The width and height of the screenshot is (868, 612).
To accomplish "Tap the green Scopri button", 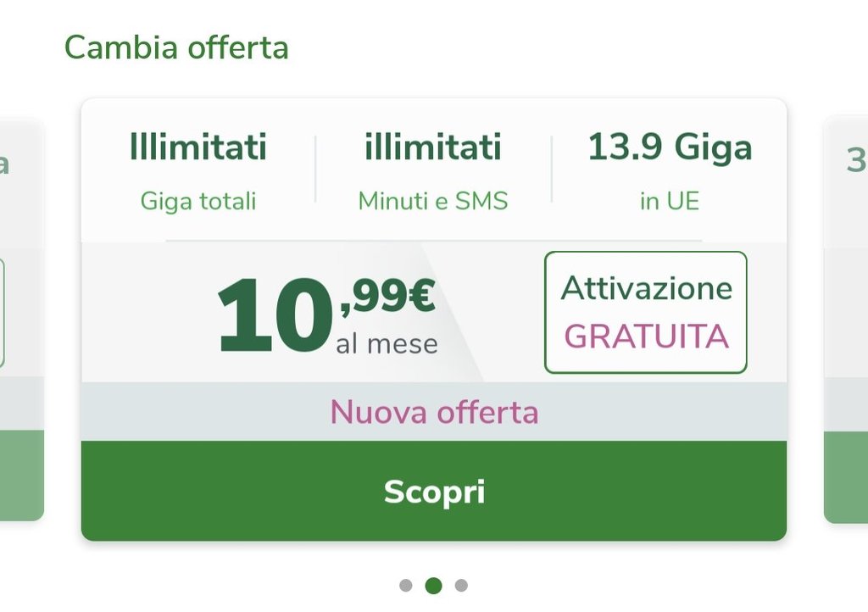I will pos(433,491).
